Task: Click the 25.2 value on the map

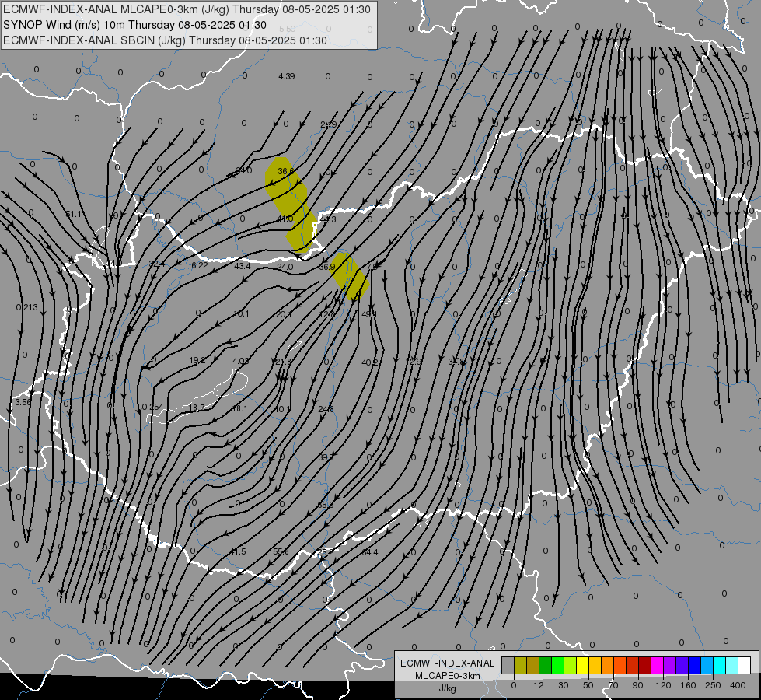Action: click(x=325, y=552)
